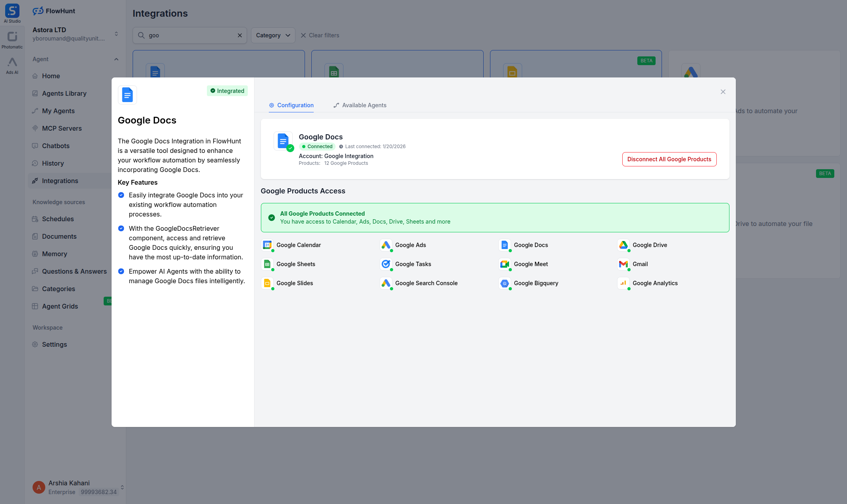This screenshot has height=504, width=847.
Task: Select the Google Slides product icon
Action: point(267,283)
